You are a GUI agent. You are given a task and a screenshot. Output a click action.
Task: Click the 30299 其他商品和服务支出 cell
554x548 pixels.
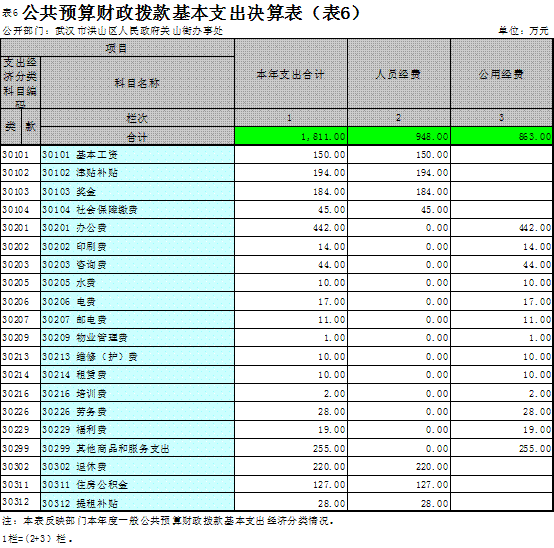pos(137,448)
